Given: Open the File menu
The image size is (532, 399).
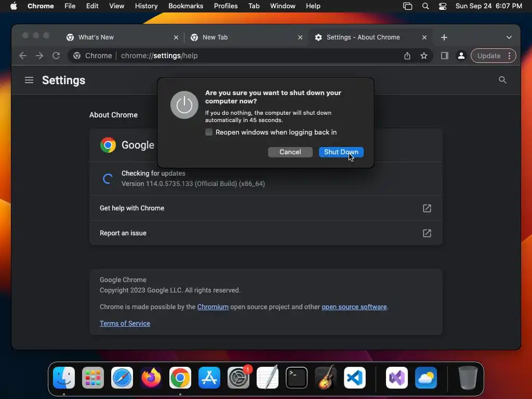Looking at the screenshot, I should tap(70, 6).
